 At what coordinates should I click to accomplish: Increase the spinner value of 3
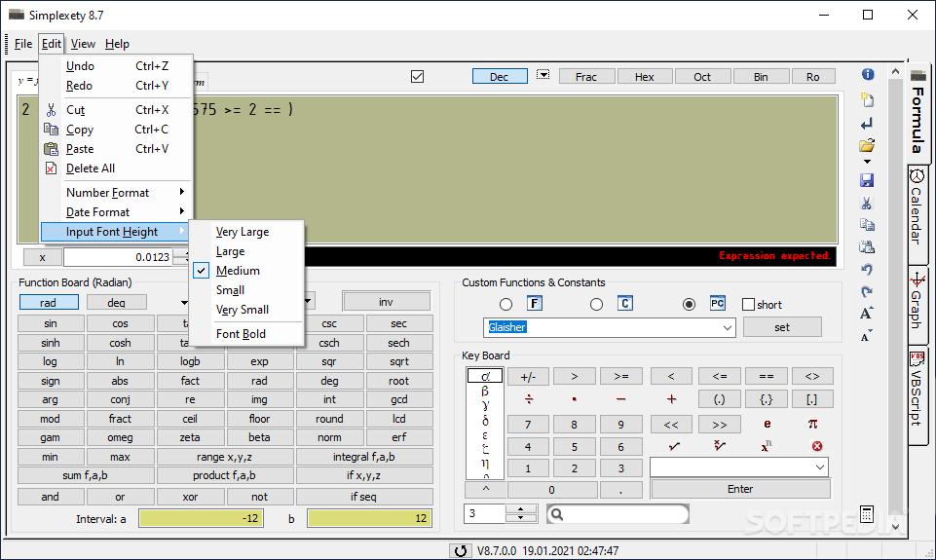[x=520, y=509]
